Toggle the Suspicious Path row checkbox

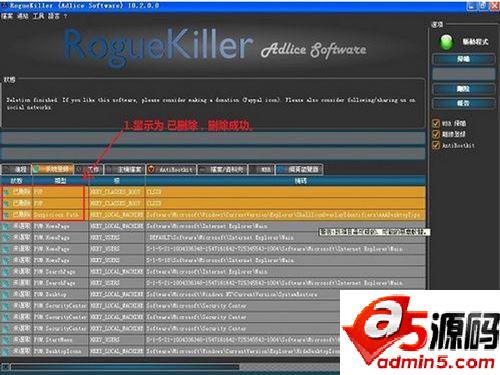pyautogui.click(x=6, y=215)
